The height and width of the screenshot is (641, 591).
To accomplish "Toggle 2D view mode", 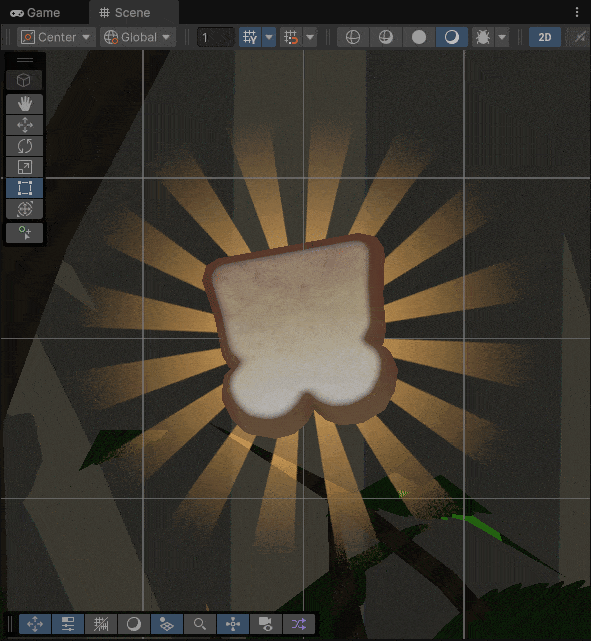I will tap(544, 37).
